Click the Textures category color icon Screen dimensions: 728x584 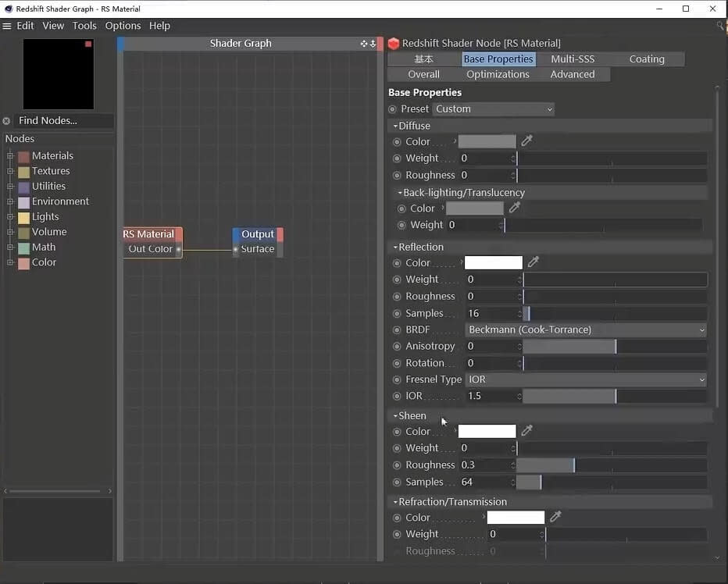(x=23, y=173)
